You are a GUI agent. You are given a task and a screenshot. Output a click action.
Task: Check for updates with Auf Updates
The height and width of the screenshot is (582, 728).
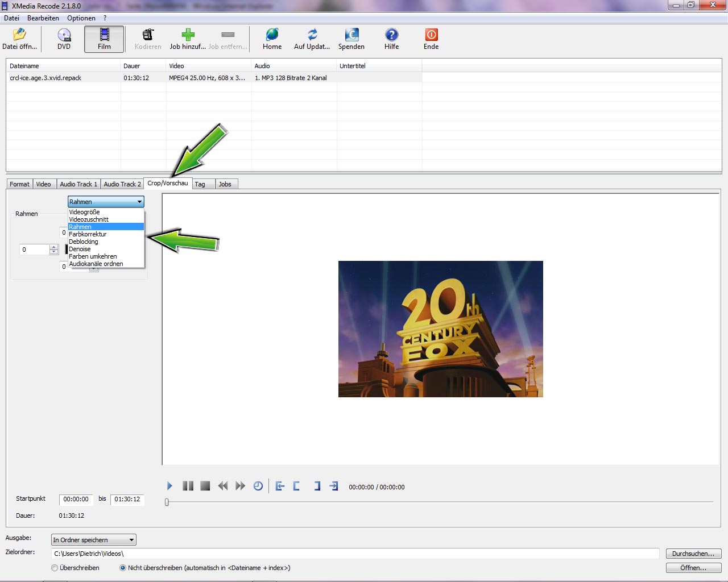[312, 39]
